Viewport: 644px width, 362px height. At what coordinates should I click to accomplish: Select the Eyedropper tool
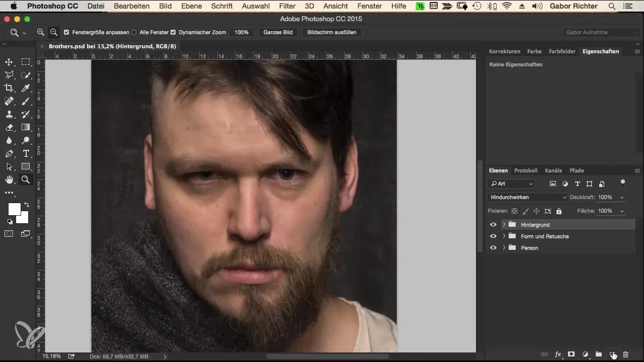26,88
